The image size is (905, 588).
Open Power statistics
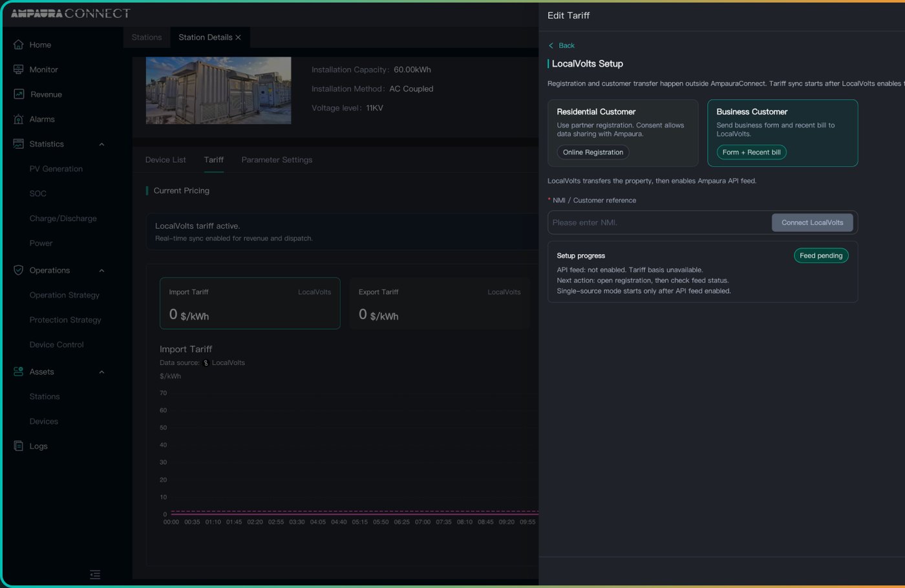click(41, 243)
